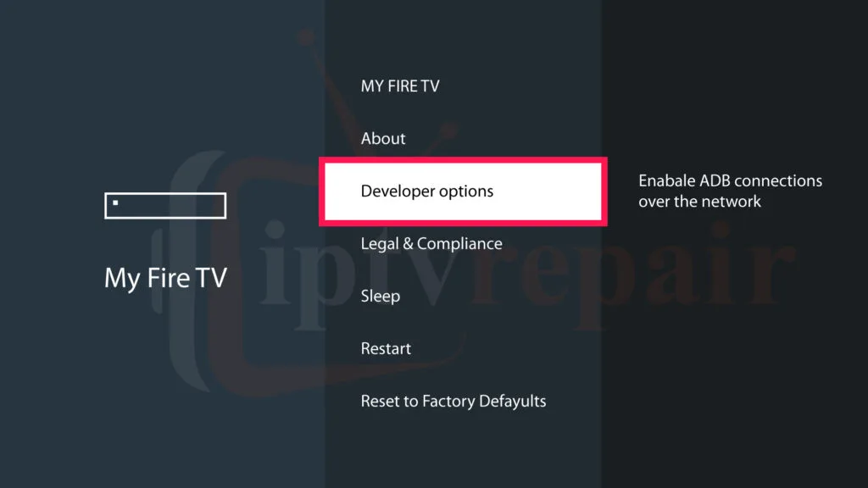Choose Sleep to put device to sleep
Screen dimensions: 868x488
point(380,296)
